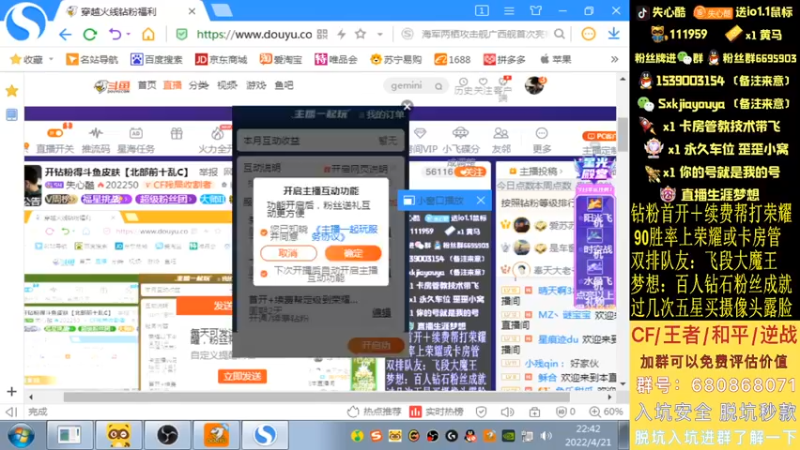The width and height of the screenshot is (800, 450).
Task: Open 更多 more options icon
Action: click(541, 140)
